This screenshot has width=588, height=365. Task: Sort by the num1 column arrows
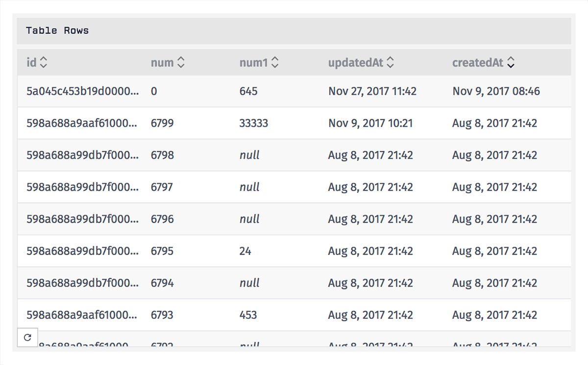point(275,63)
